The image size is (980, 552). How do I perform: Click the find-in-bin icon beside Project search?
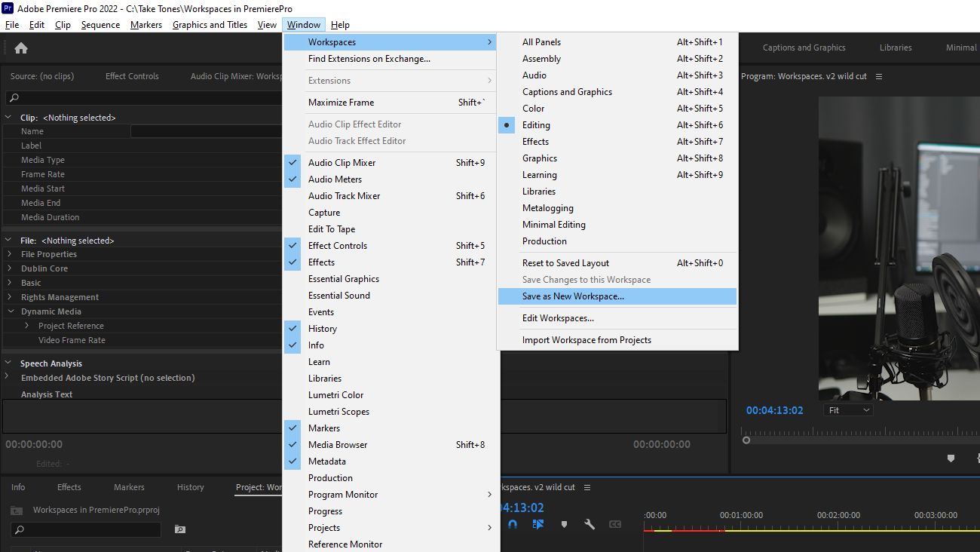pos(180,529)
